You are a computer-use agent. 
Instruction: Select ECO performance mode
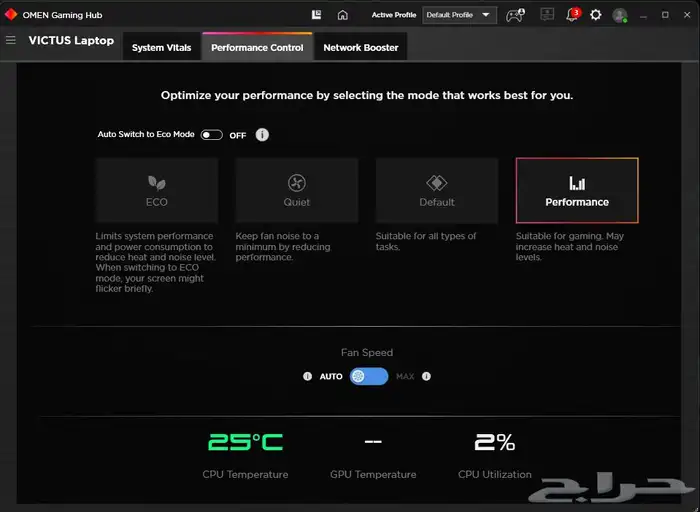click(x=157, y=190)
